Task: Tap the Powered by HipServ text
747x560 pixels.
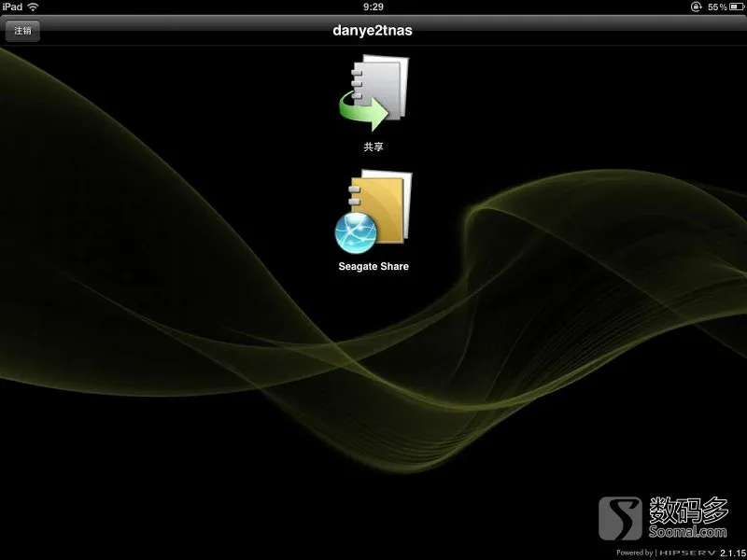Action: coord(666,553)
